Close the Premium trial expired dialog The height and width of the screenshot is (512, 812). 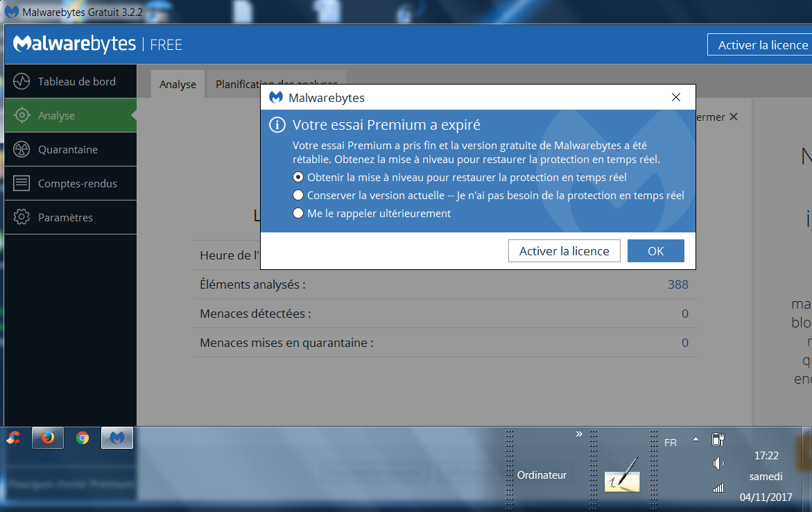[x=676, y=97]
